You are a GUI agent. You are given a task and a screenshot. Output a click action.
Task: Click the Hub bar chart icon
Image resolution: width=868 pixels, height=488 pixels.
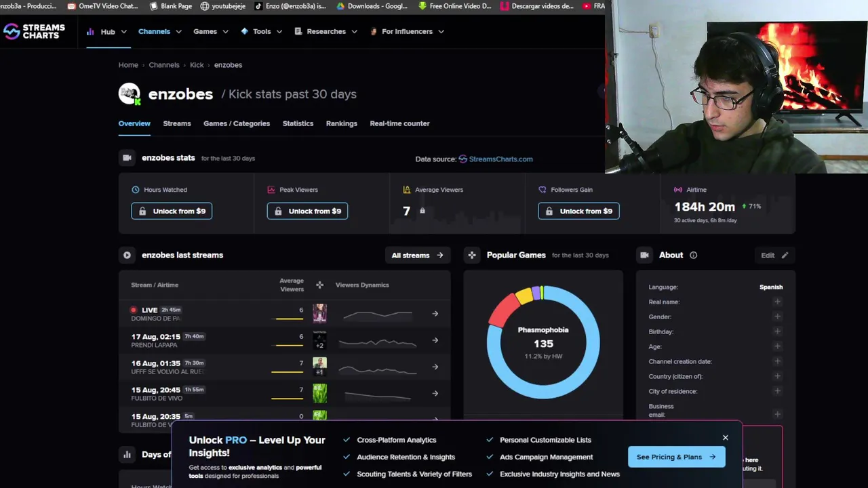point(90,31)
